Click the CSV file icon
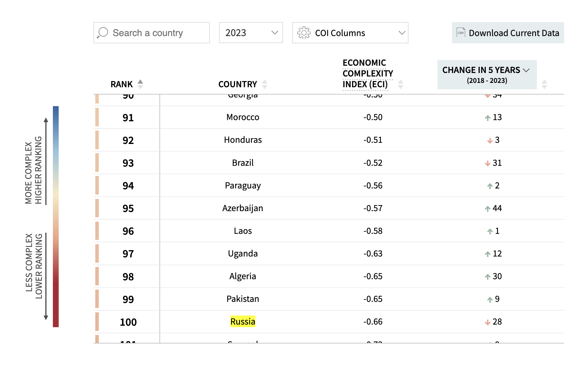 pos(461,33)
